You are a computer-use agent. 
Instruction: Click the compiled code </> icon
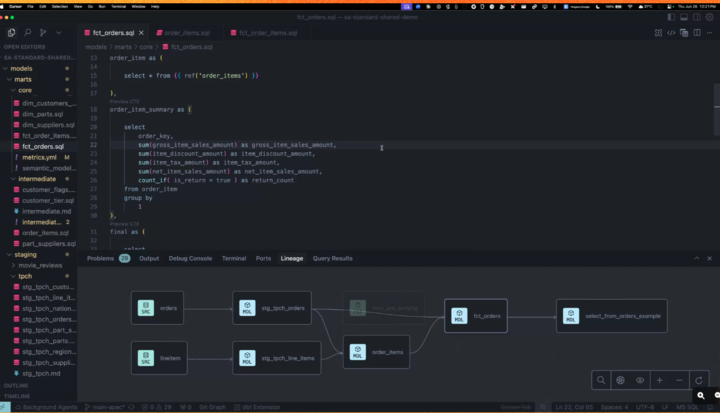[x=671, y=33]
